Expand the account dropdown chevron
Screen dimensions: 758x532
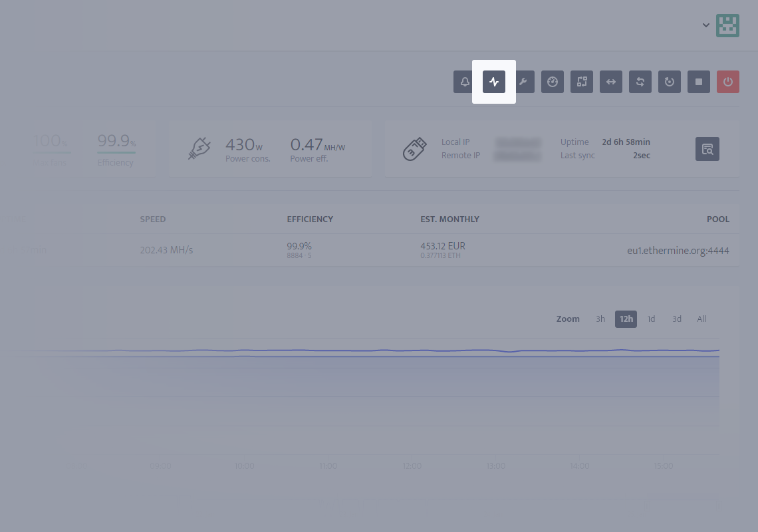tap(705, 25)
